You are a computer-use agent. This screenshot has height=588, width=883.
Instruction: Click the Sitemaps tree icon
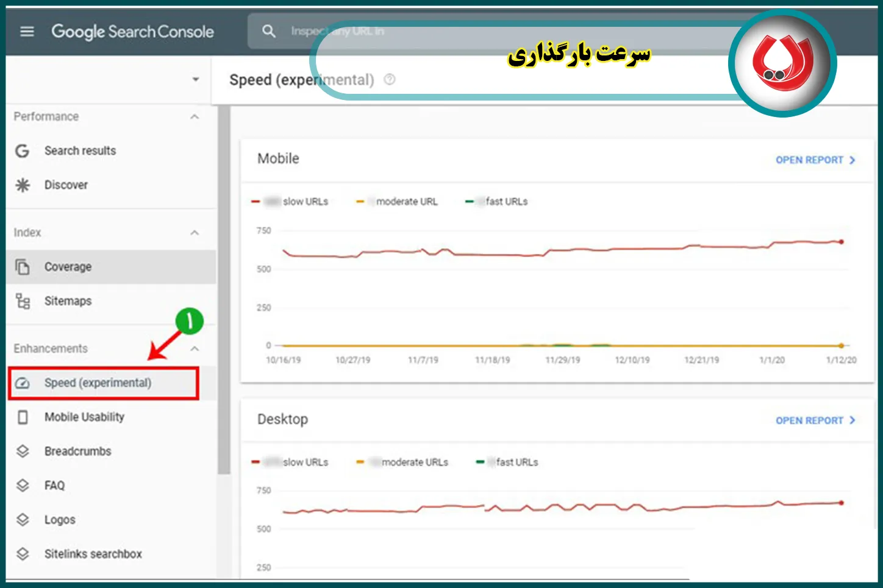click(23, 301)
